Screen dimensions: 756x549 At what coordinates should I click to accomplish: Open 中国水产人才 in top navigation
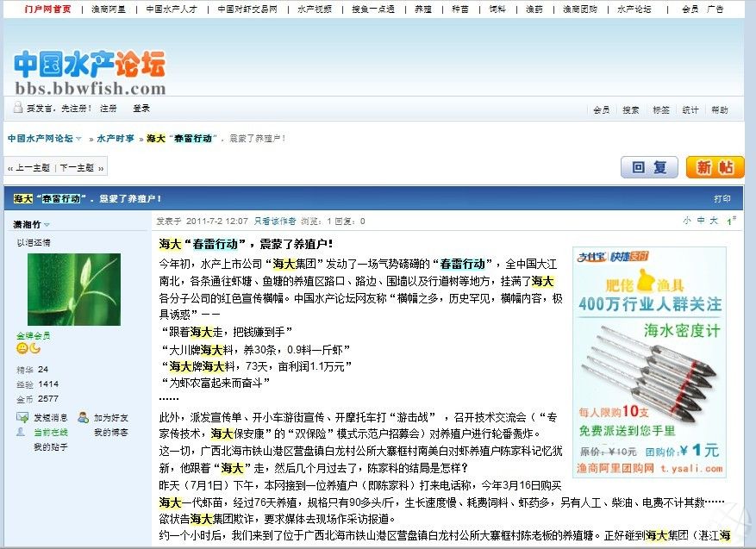coord(172,9)
